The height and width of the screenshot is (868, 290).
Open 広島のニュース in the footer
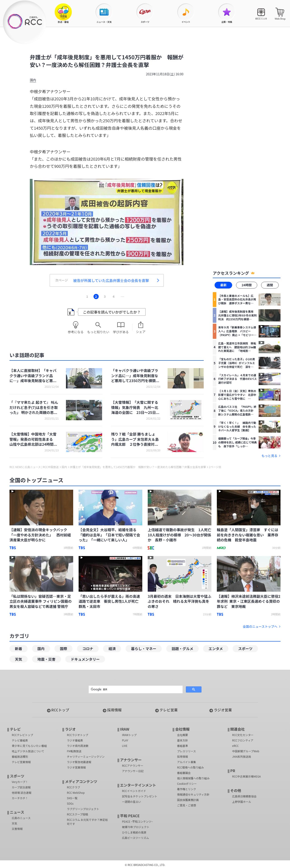click(x=21, y=818)
